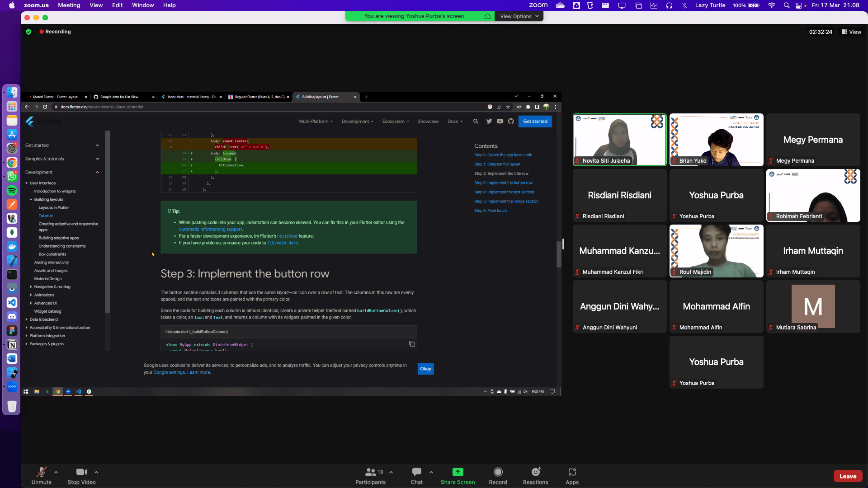Open Finder from the Dock
Image resolution: width=868 pixels, height=488 pixels.
(x=12, y=92)
